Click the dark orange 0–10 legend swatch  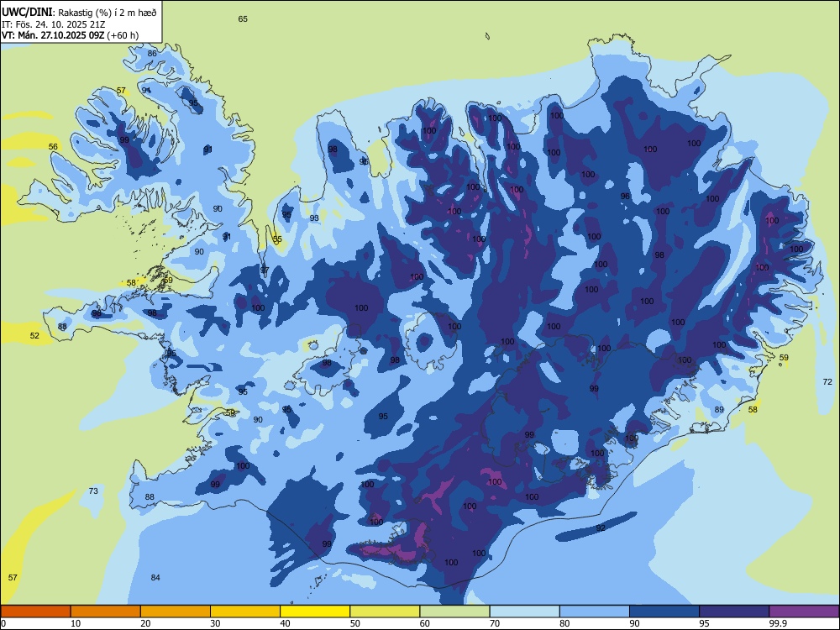click(x=35, y=612)
